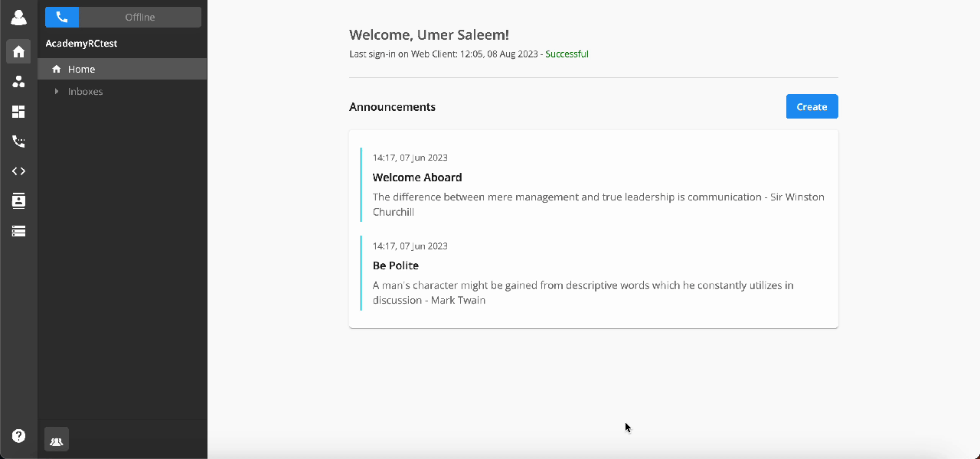The height and width of the screenshot is (459, 980).
Task: Select Home in the navigation panel
Action: (x=122, y=69)
